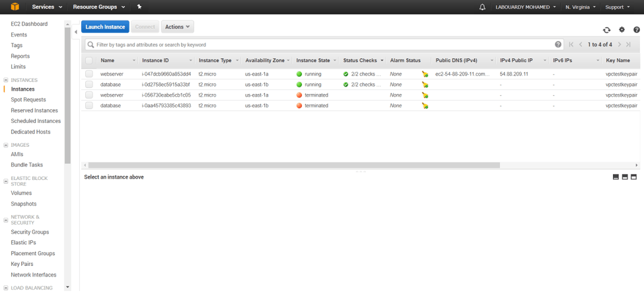This screenshot has width=644, height=293.
Task: Click the Launch Instance button
Action: click(x=105, y=26)
